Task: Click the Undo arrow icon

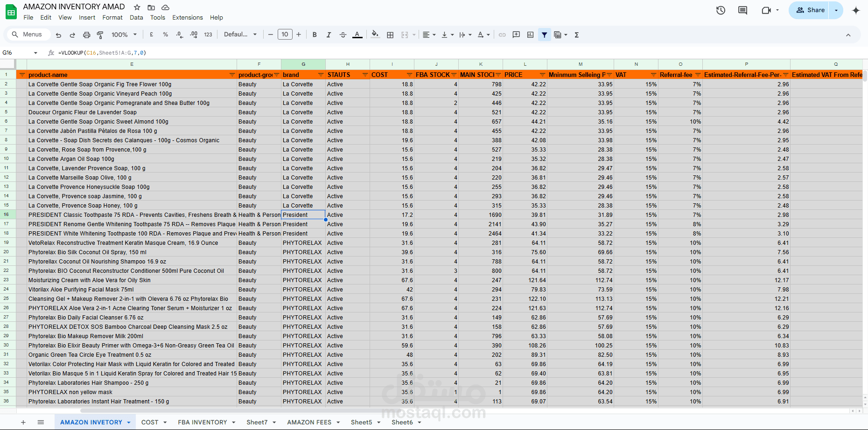Action: point(58,35)
